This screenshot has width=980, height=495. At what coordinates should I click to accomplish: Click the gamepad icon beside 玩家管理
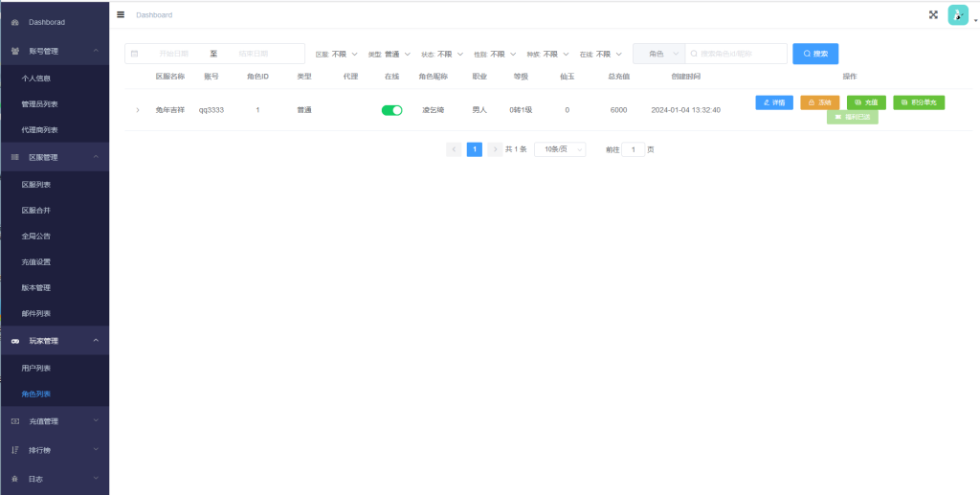click(15, 341)
